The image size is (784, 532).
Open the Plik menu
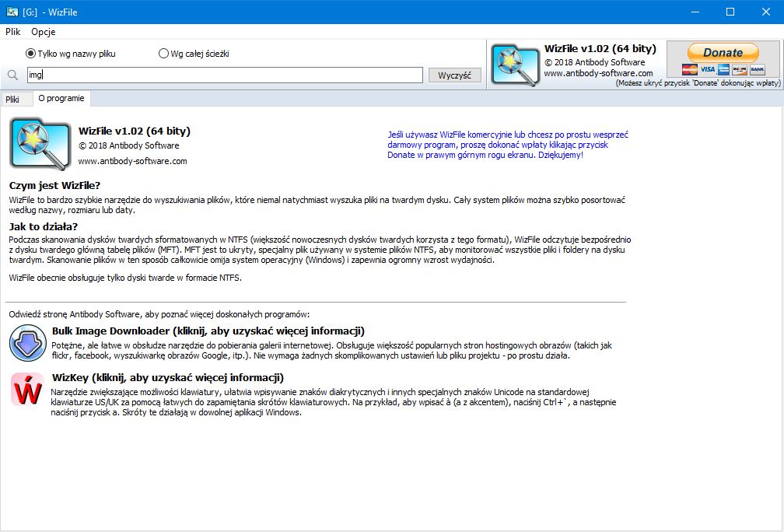point(13,31)
